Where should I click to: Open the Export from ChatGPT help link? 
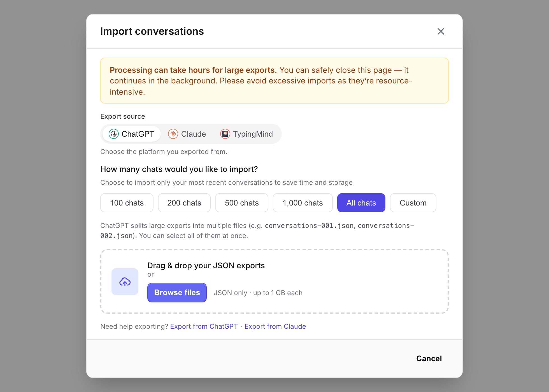[204, 326]
